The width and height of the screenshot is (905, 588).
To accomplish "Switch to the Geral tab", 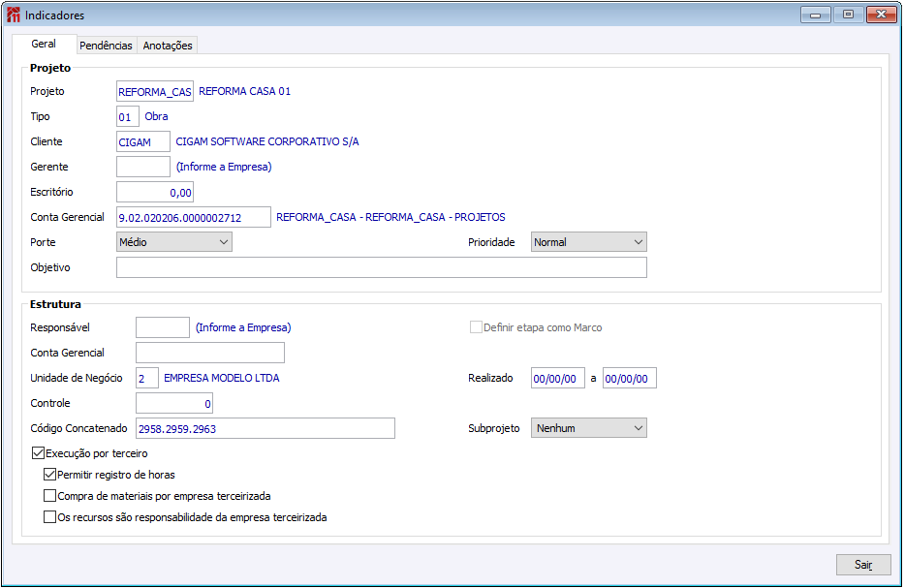I will point(44,44).
